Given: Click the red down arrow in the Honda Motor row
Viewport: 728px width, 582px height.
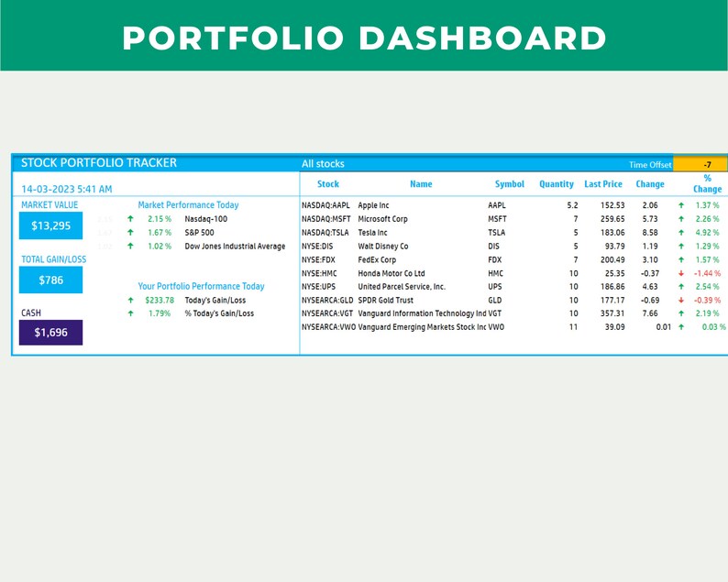Looking at the screenshot, I should [681, 273].
